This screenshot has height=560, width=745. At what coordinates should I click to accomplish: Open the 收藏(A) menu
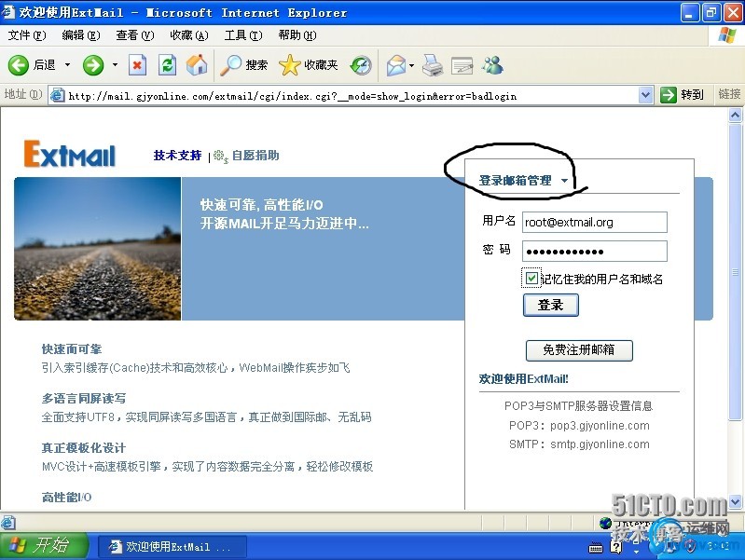click(x=189, y=35)
